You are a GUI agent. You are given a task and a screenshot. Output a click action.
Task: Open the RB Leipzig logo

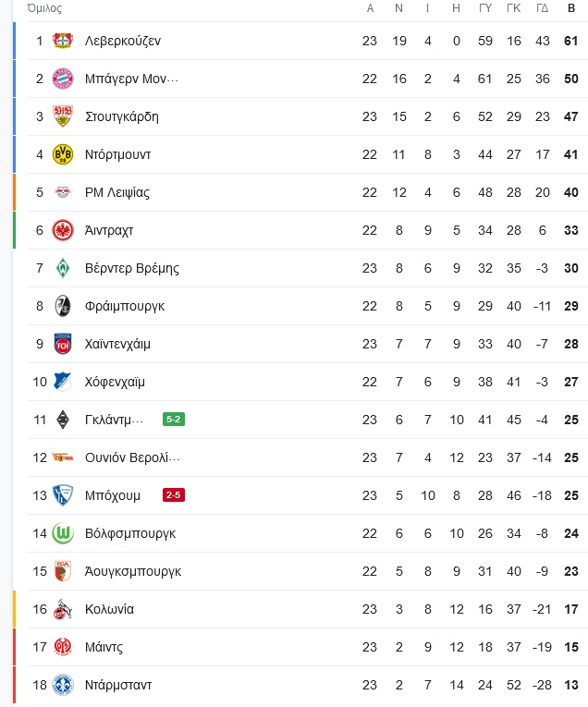[63, 192]
